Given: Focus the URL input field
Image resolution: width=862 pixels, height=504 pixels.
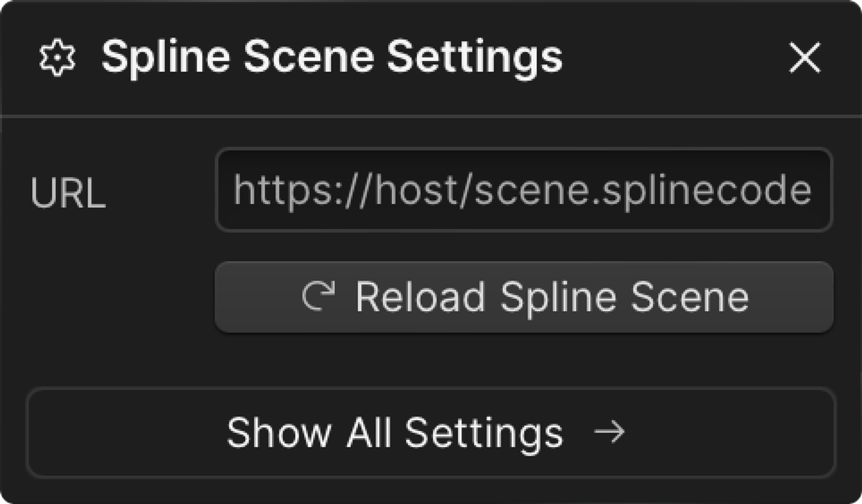Looking at the screenshot, I should point(523,190).
